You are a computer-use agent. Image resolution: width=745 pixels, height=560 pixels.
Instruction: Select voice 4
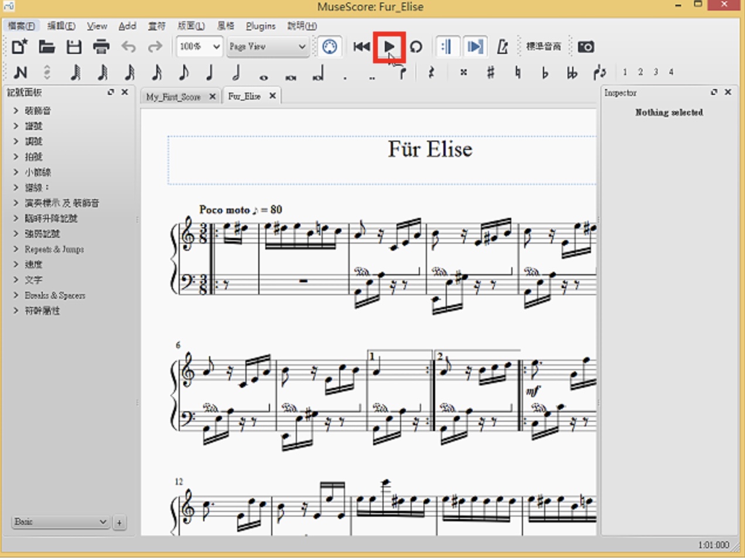coord(671,72)
